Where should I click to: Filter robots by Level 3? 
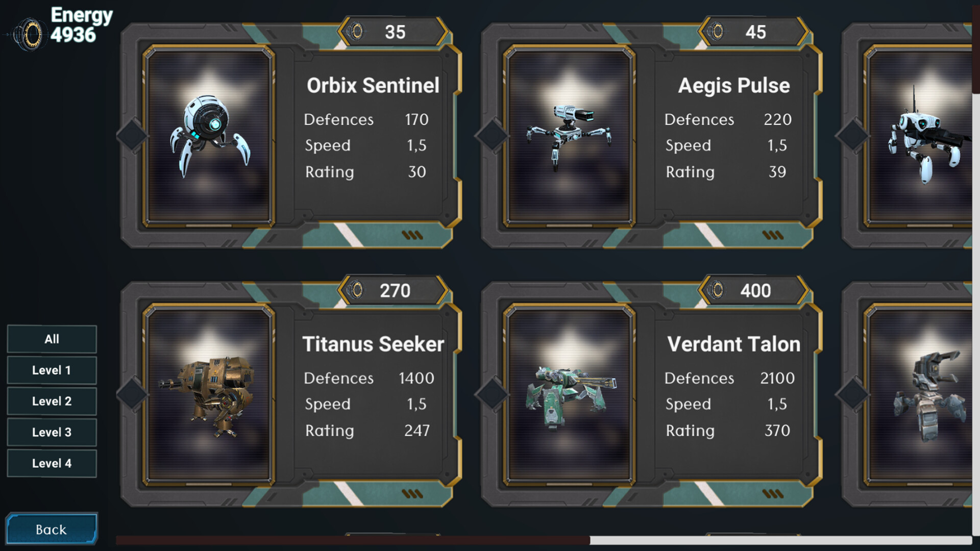pos(52,433)
